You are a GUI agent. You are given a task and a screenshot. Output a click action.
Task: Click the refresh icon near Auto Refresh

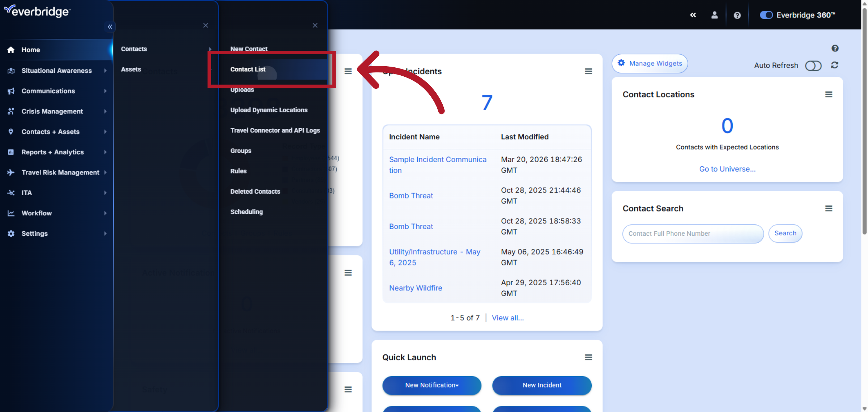tap(835, 65)
